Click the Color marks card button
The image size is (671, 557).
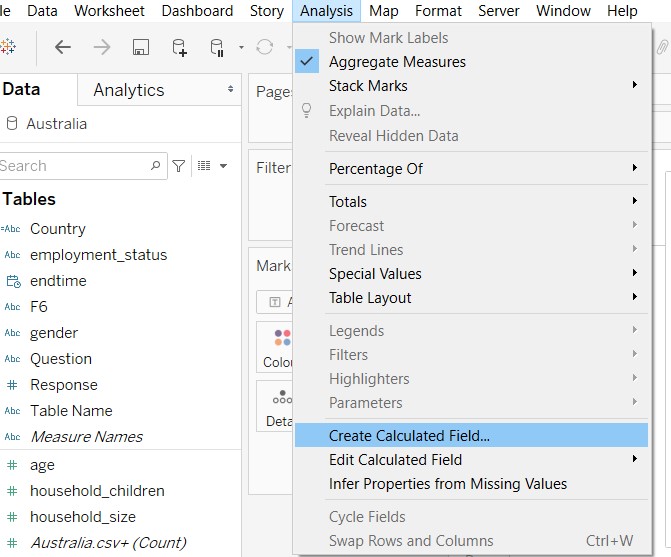[276, 348]
